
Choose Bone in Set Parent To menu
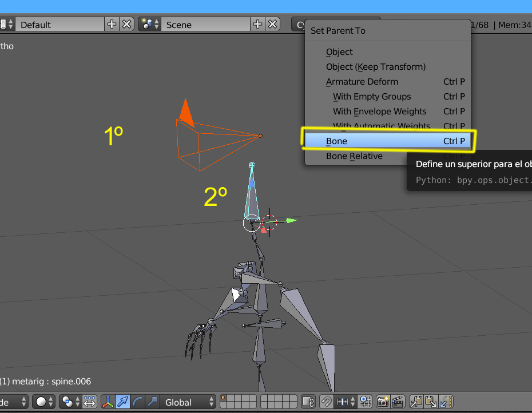click(x=388, y=141)
